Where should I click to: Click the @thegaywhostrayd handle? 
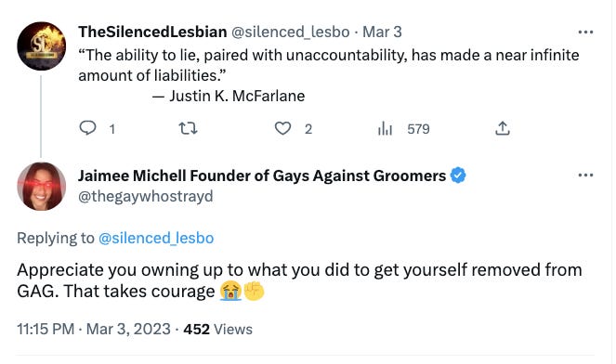pos(146,196)
